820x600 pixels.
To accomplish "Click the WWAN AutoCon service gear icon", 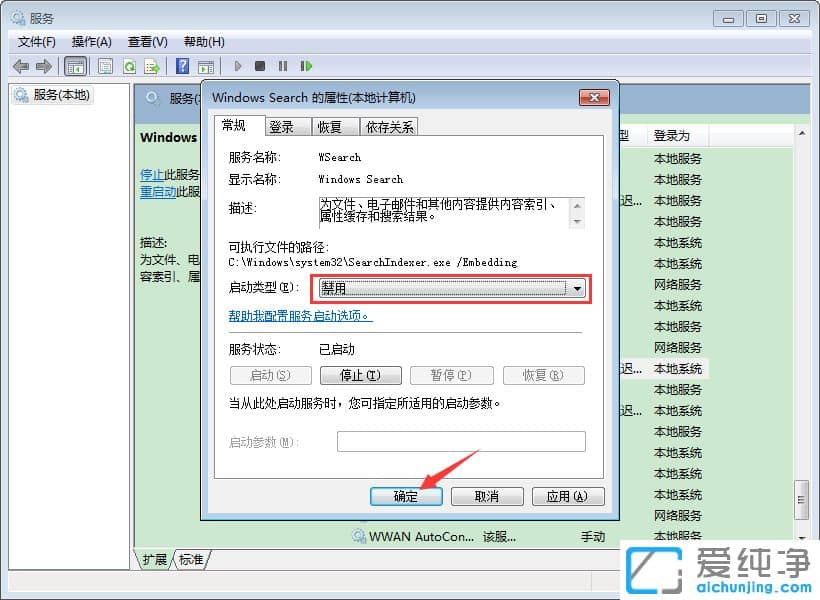I will pos(359,536).
